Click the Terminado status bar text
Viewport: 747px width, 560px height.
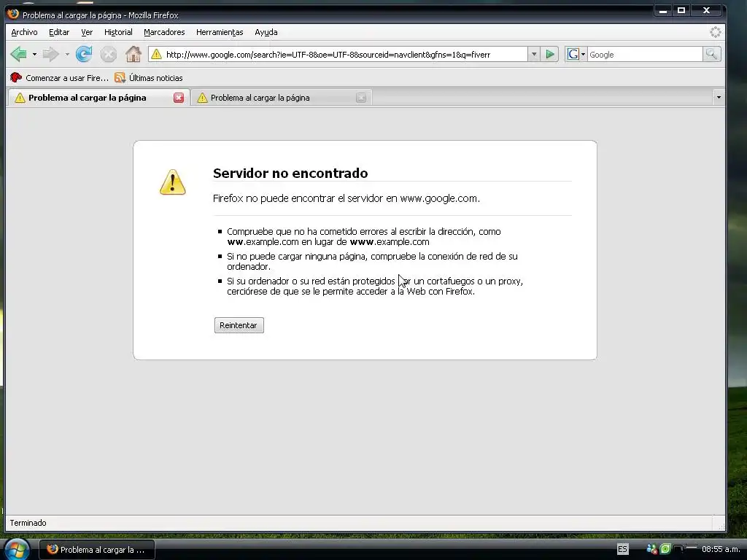click(28, 523)
